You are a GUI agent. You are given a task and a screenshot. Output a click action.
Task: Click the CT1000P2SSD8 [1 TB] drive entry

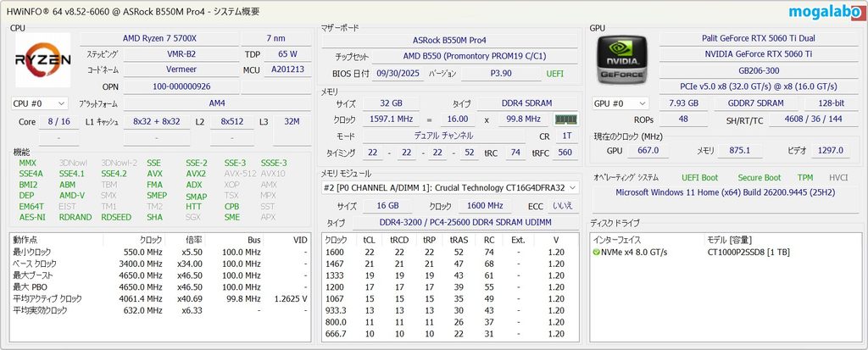pyautogui.click(x=748, y=253)
